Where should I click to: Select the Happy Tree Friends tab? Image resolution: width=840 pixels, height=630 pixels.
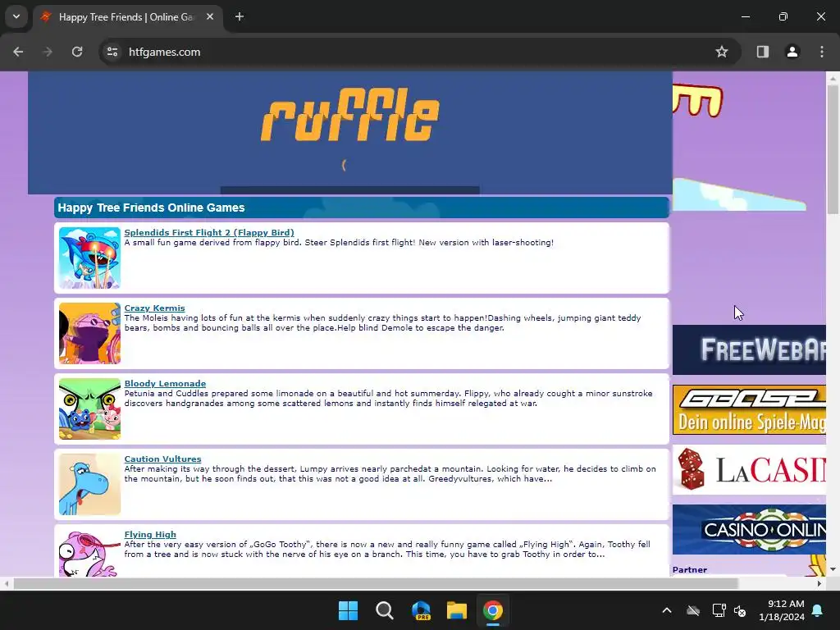tap(127, 17)
